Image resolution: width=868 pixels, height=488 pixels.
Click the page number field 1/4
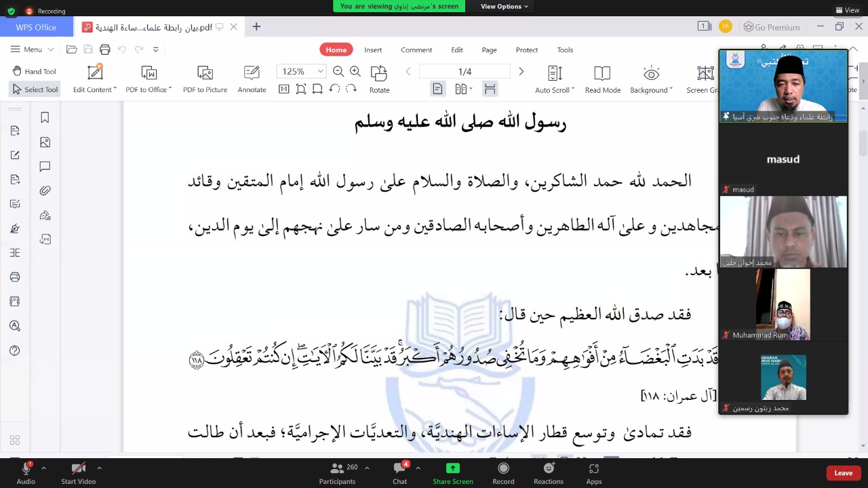click(465, 71)
